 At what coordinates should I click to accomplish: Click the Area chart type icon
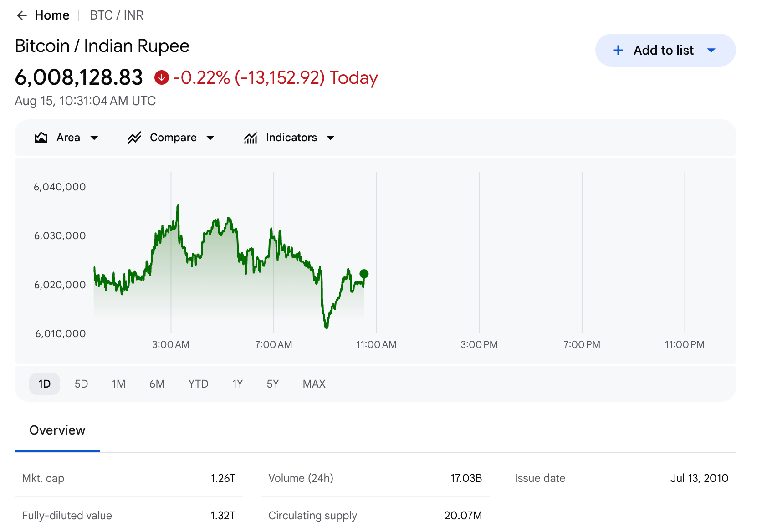click(41, 138)
